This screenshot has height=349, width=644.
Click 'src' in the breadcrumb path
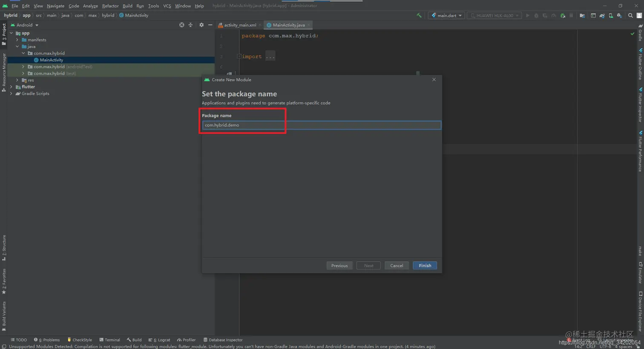(x=39, y=15)
